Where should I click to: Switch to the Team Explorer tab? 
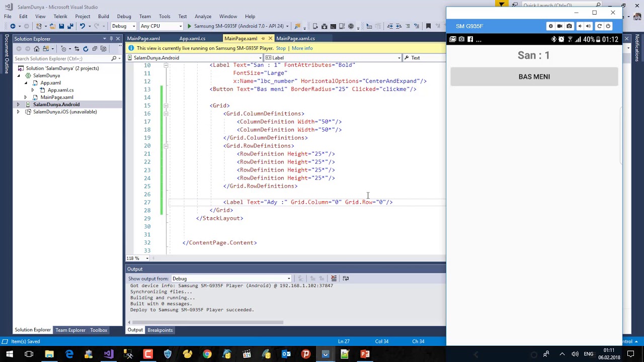click(70, 330)
